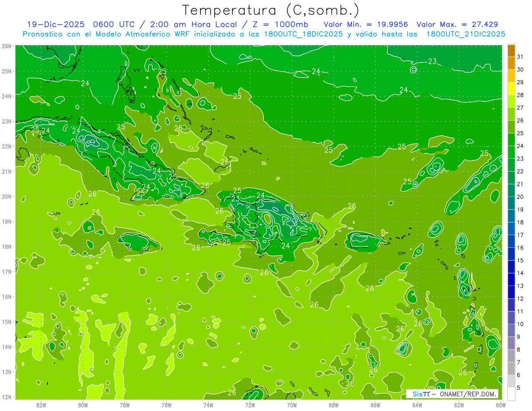Click the 25N latitude axis label

(6, 71)
